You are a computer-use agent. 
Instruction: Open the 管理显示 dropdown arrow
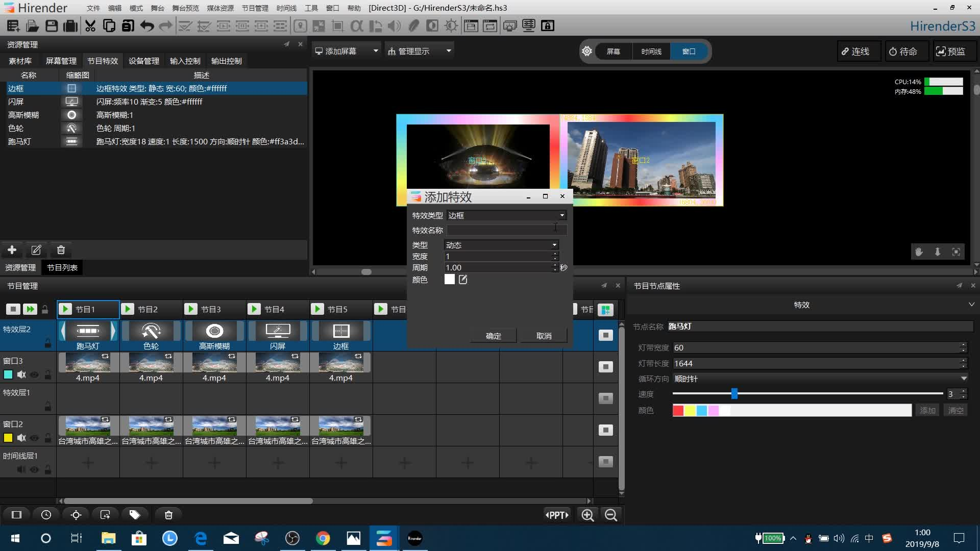point(449,51)
